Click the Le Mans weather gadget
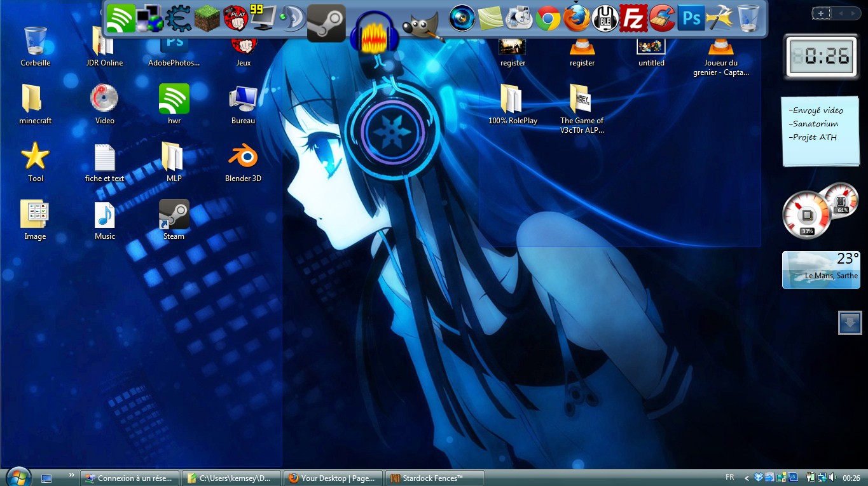 821,269
